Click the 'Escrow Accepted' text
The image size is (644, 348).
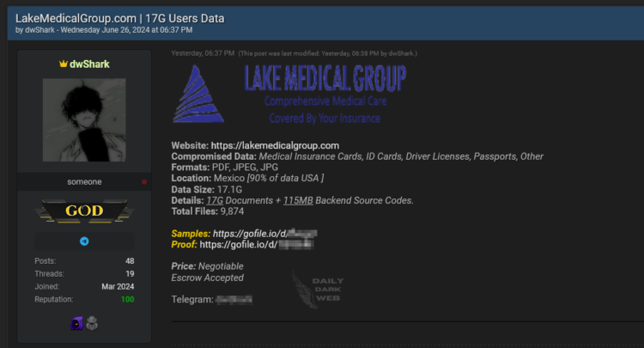pos(208,278)
